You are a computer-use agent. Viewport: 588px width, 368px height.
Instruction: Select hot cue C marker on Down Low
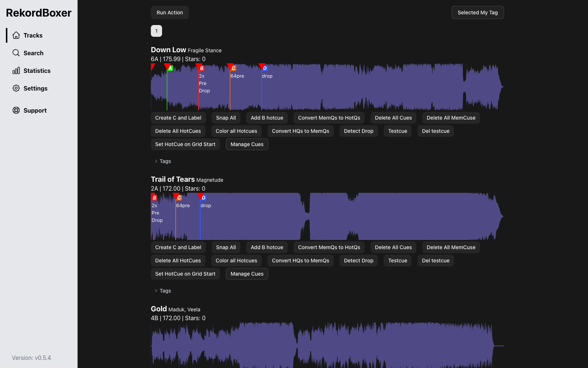point(233,68)
